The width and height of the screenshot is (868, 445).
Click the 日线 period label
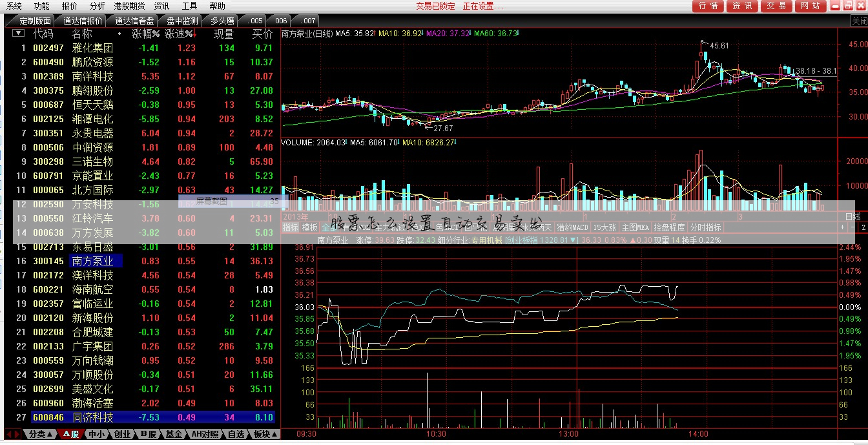click(852, 217)
